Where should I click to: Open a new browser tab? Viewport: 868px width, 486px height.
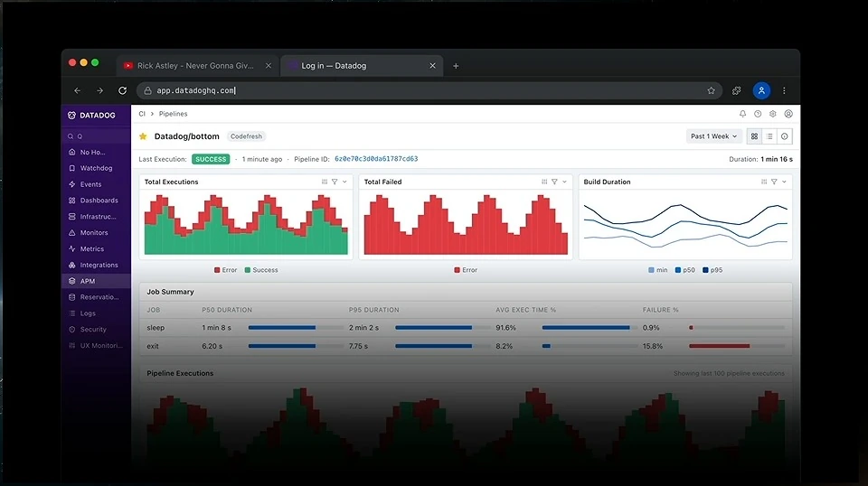click(x=456, y=66)
